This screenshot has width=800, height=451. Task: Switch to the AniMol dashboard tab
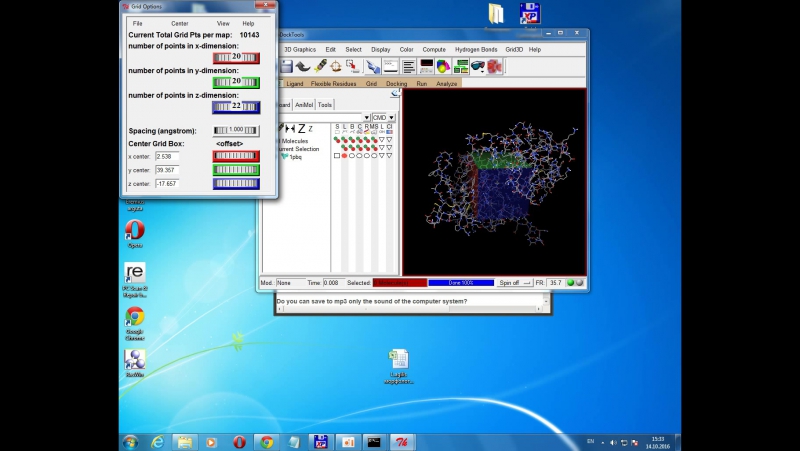click(x=304, y=105)
